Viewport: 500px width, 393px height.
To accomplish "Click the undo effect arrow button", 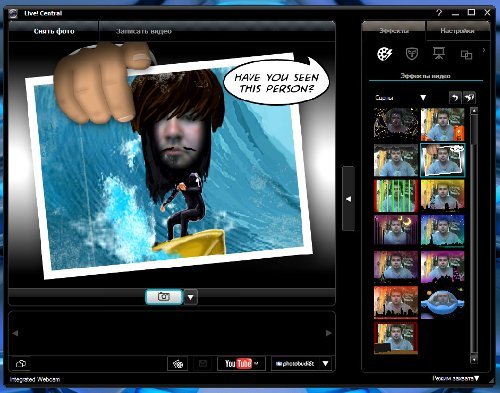I will (x=455, y=98).
